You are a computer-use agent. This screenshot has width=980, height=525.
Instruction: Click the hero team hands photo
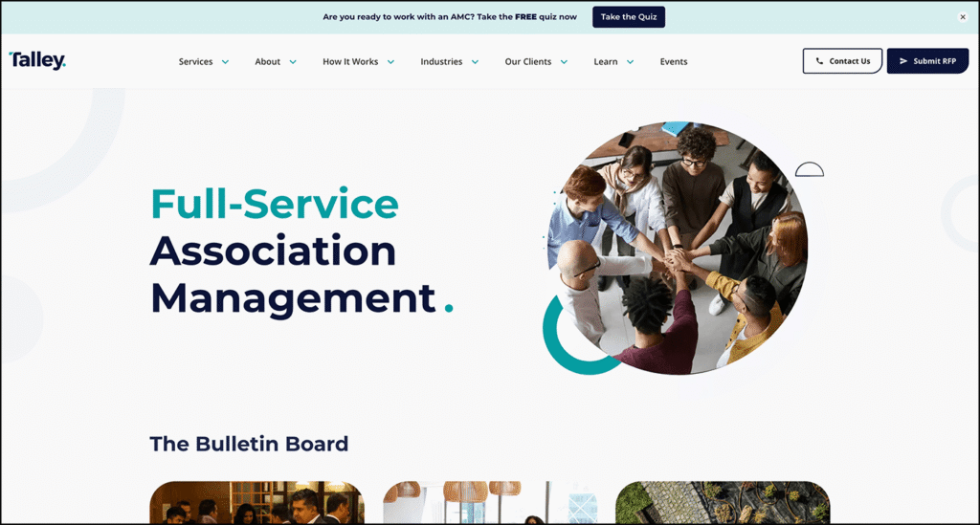pos(678,248)
